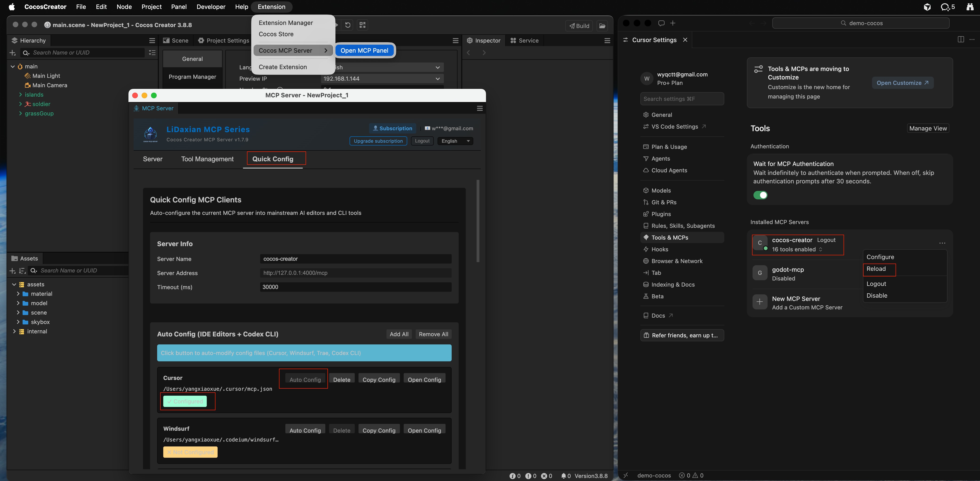
Task: Click Add All button
Action: (399, 334)
